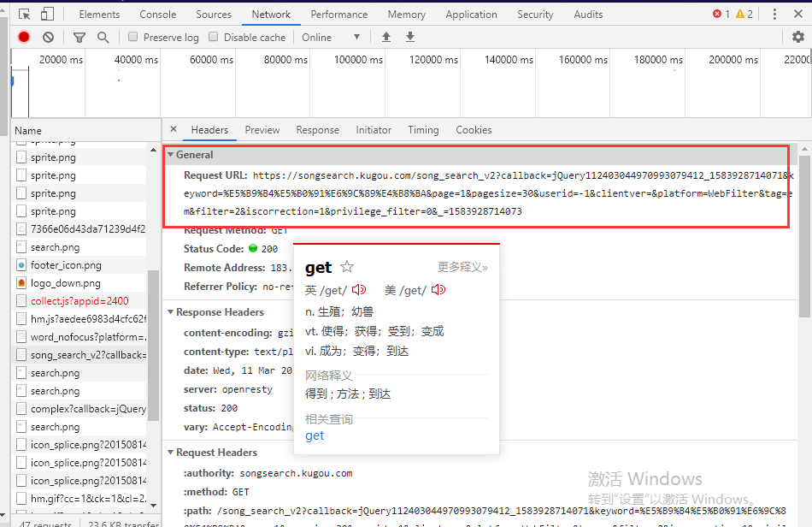
Task: Show the Timing tab
Action: coord(423,130)
